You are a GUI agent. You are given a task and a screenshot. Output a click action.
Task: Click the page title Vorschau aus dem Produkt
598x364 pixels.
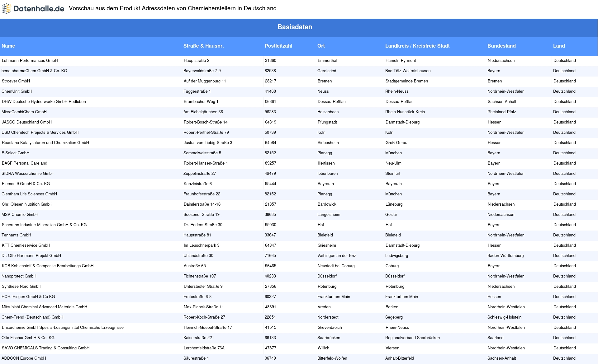point(173,8)
